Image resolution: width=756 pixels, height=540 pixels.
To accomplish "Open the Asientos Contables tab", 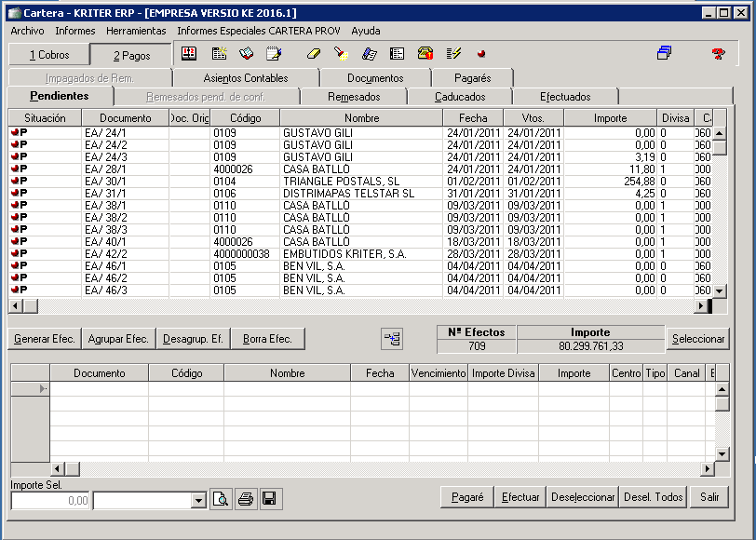I will click(x=246, y=78).
